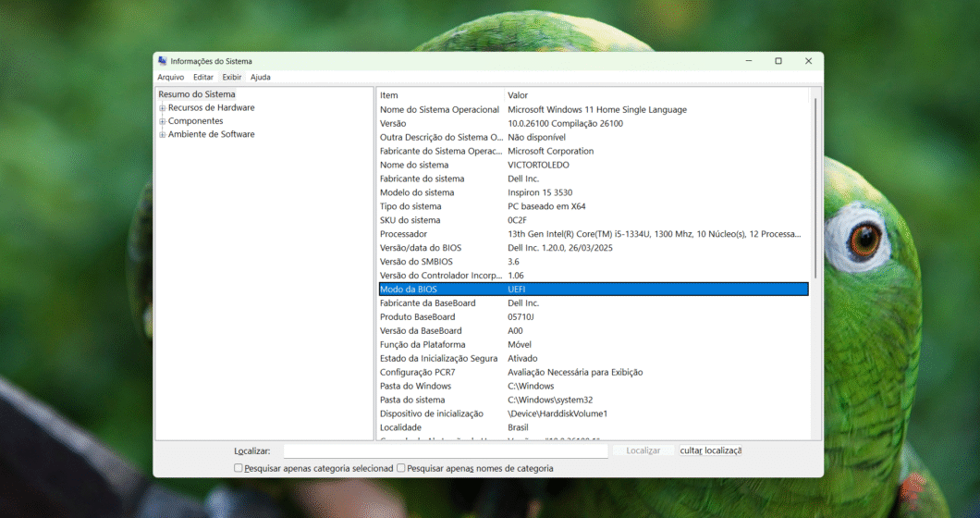Click the Ocultar localização button

pos(711,450)
